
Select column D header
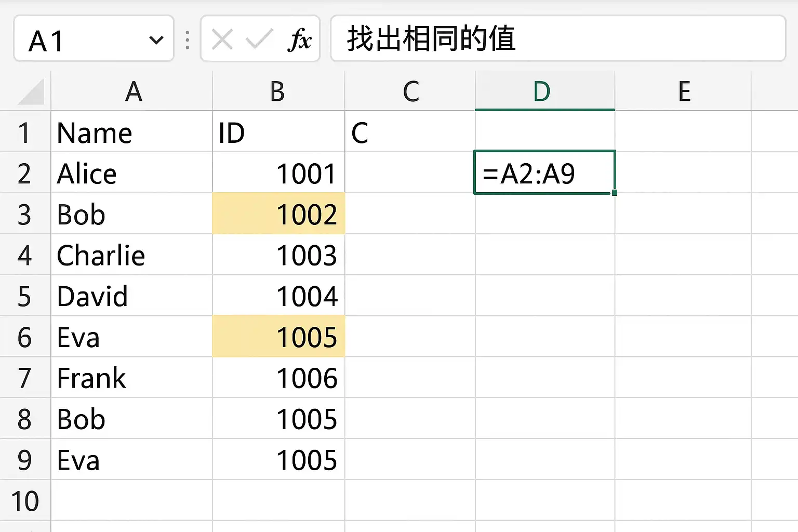coord(543,91)
